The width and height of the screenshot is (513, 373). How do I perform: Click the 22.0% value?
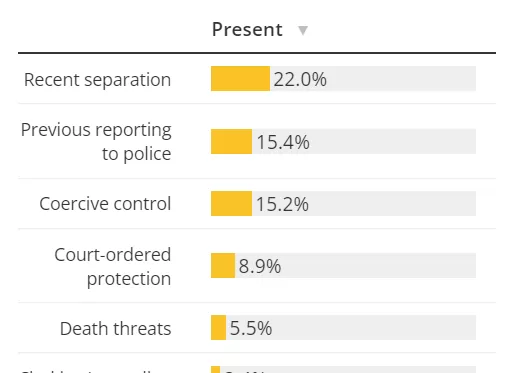[x=300, y=79]
